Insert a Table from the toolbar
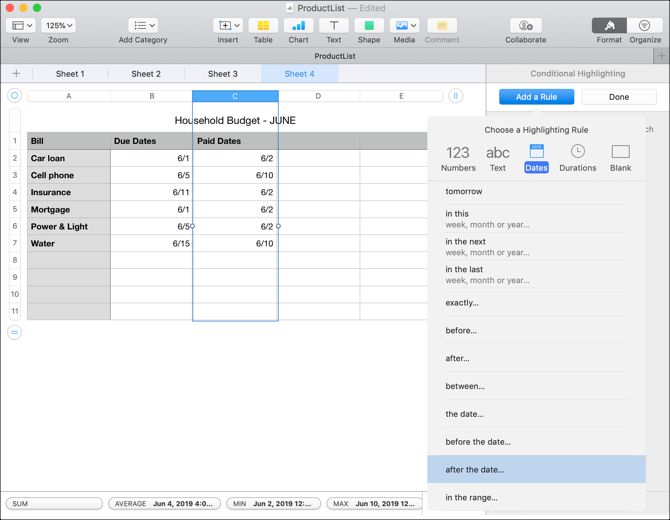This screenshot has width=670, height=520. [x=263, y=26]
